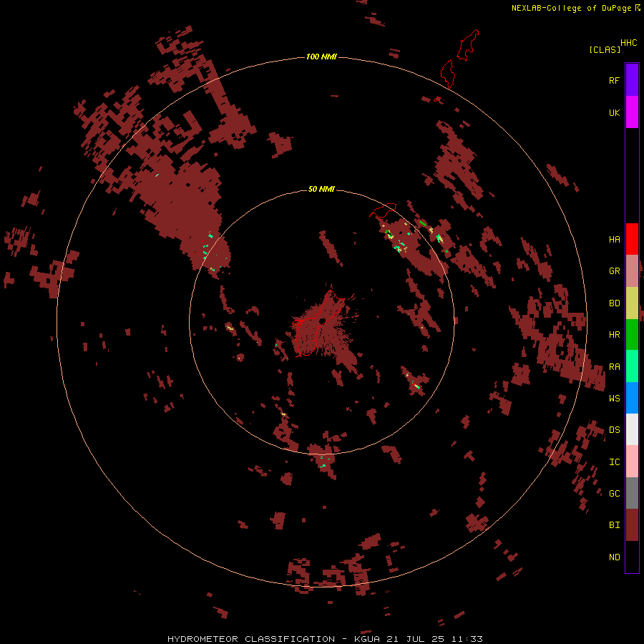Click the [CLAS] legend heading

tap(604, 49)
